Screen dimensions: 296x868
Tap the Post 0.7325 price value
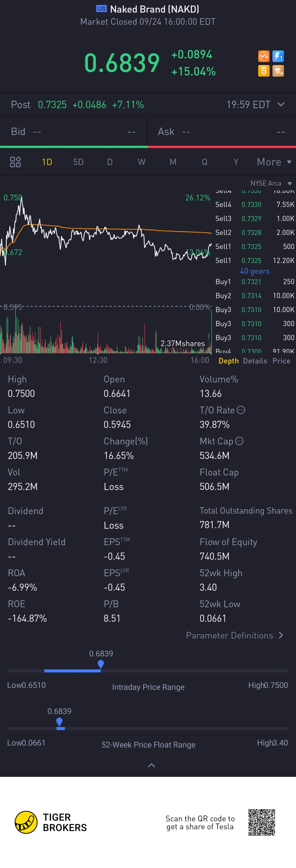52,105
